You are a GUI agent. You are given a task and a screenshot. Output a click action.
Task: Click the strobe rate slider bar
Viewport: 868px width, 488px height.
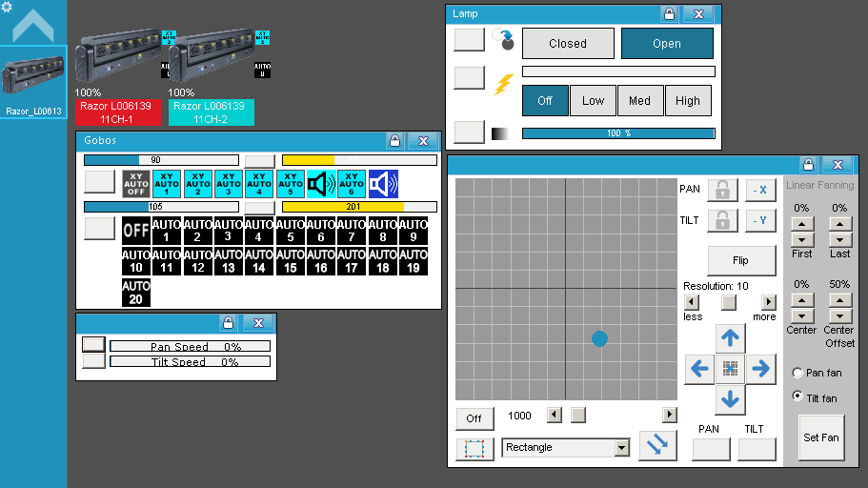618,71
